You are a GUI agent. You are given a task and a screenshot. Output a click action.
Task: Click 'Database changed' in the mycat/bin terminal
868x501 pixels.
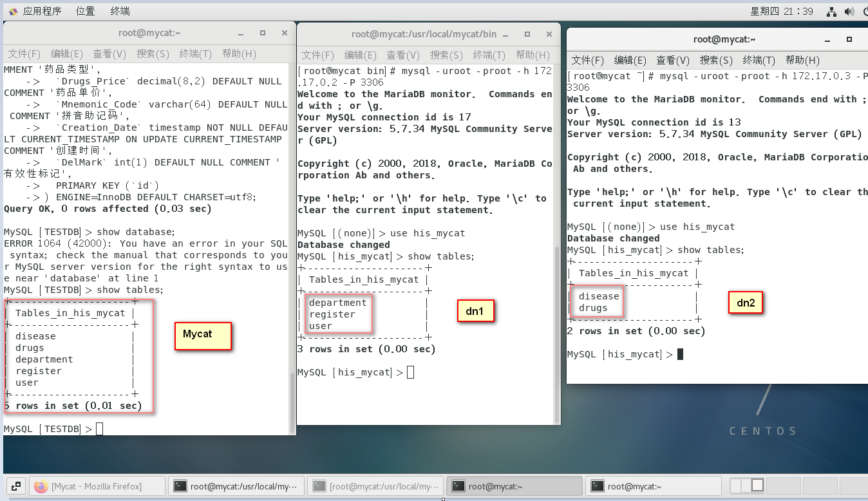[344, 245]
